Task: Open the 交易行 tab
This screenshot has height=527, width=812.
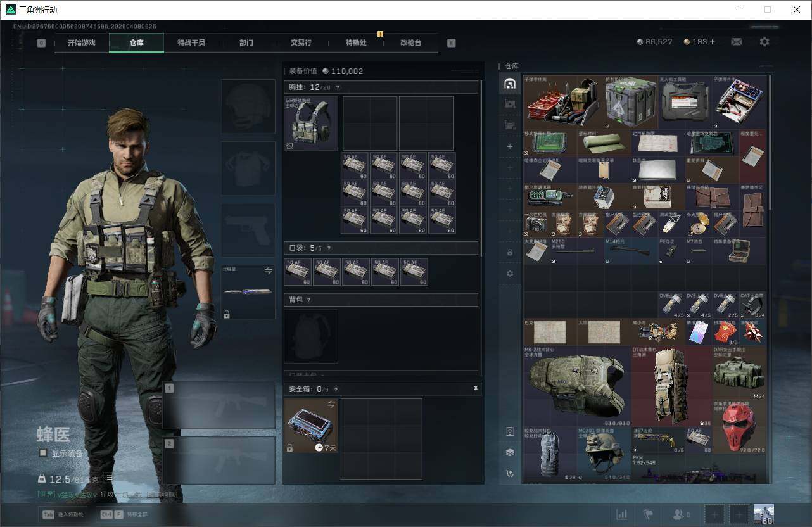Action: (x=301, y=42)
